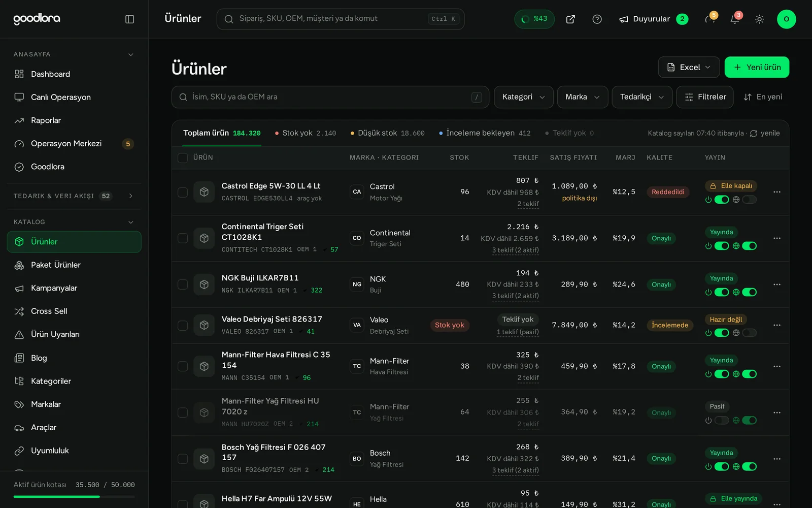Open notifications bell icon
Viewport: 812px width, 508px height.
click(x=734, y=19)
